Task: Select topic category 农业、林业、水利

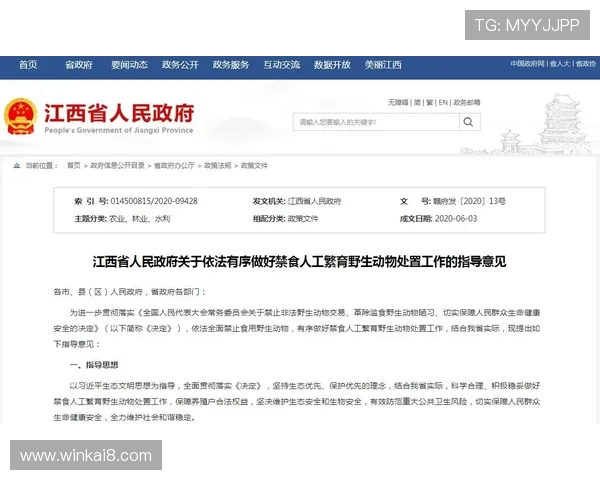Action: click(139, 219)
